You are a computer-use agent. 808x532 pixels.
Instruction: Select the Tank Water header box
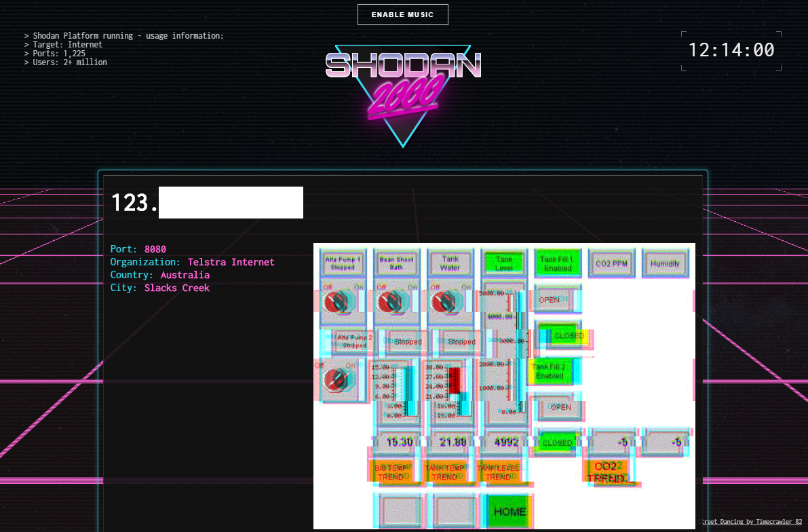(450, 263)
